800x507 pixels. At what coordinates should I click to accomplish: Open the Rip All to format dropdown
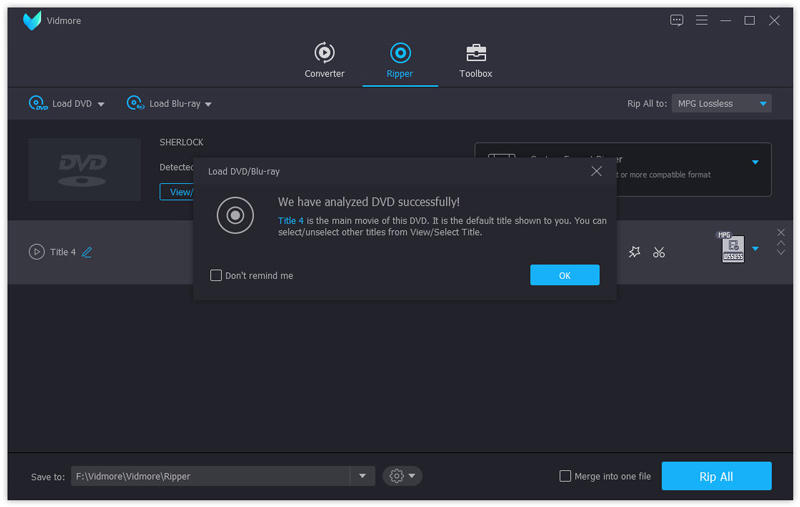[x=763, y=104]
